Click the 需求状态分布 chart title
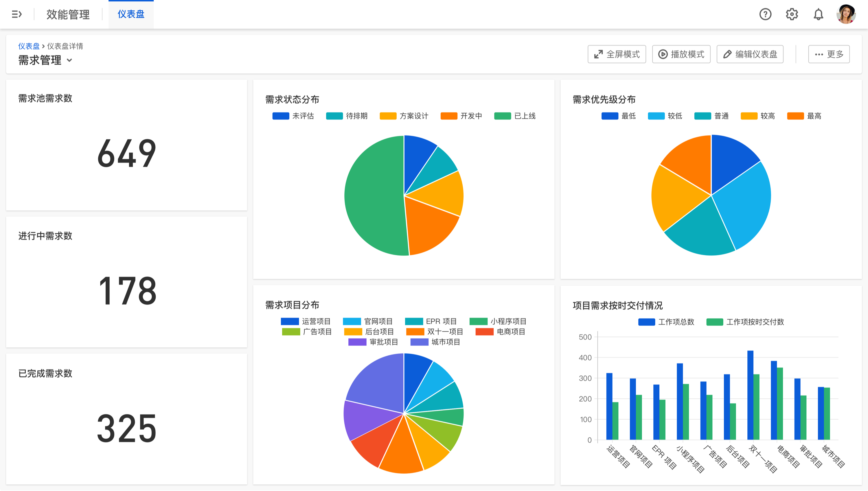Image resolution: width=868 pixels, height=491 pixels. point(292,99)
